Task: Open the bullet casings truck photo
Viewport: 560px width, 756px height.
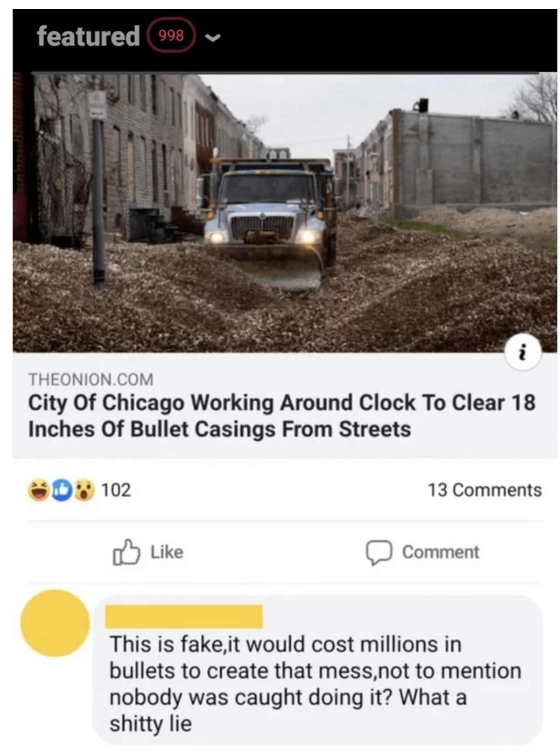Action: tap(285, 212)
